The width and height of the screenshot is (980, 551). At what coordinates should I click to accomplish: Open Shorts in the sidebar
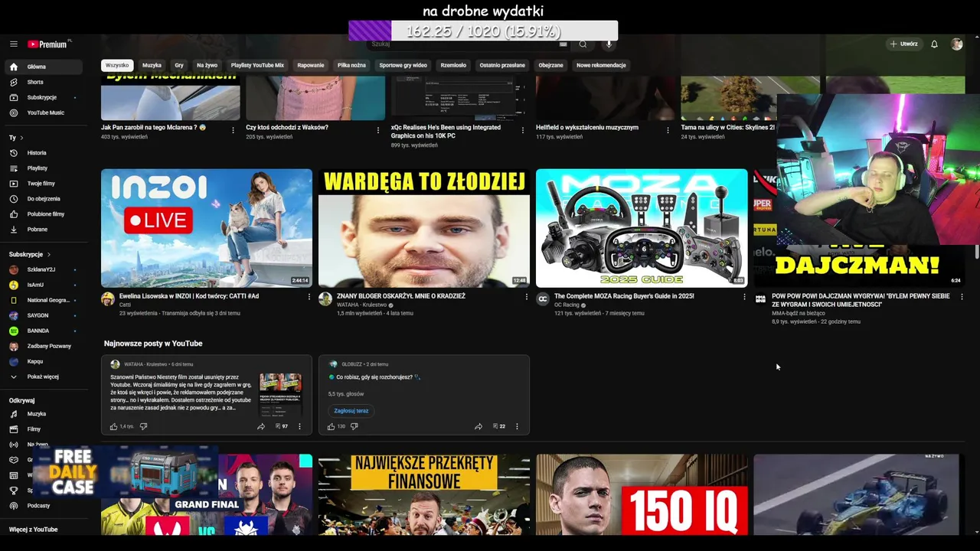pos(43,82)
